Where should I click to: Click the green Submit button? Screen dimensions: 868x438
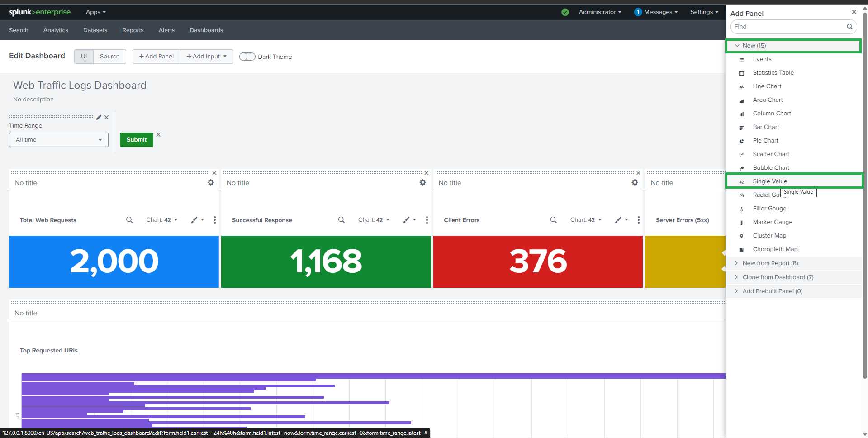tap(136, 140)
